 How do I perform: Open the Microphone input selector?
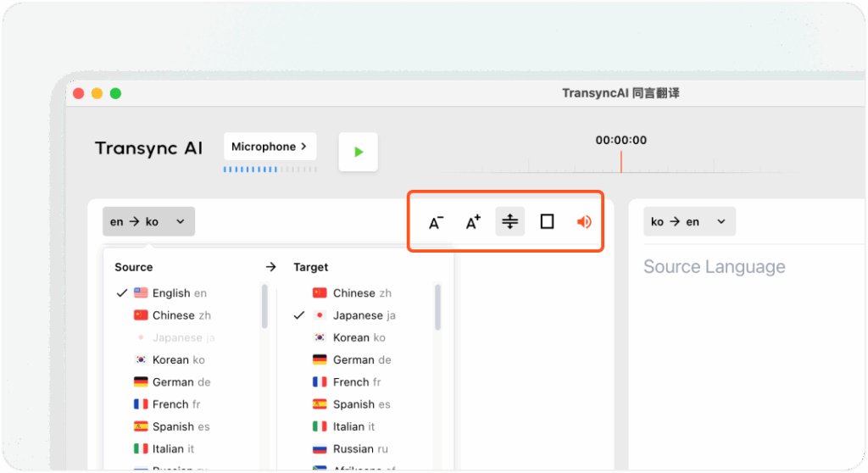[270, 147]
